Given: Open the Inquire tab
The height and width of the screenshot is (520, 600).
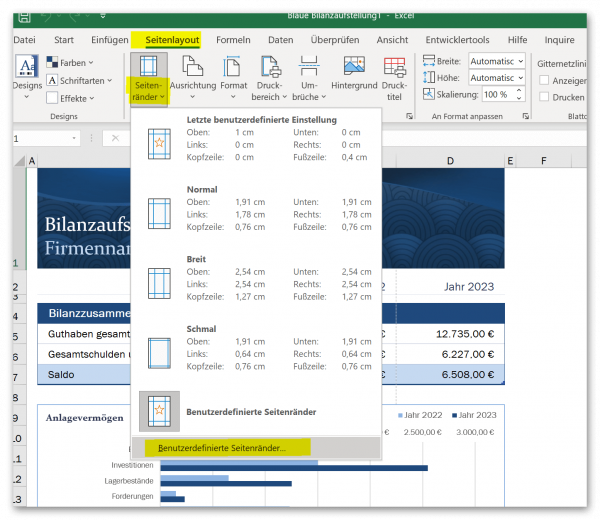Looking at the screenshot, I should [x=559, y=40].
